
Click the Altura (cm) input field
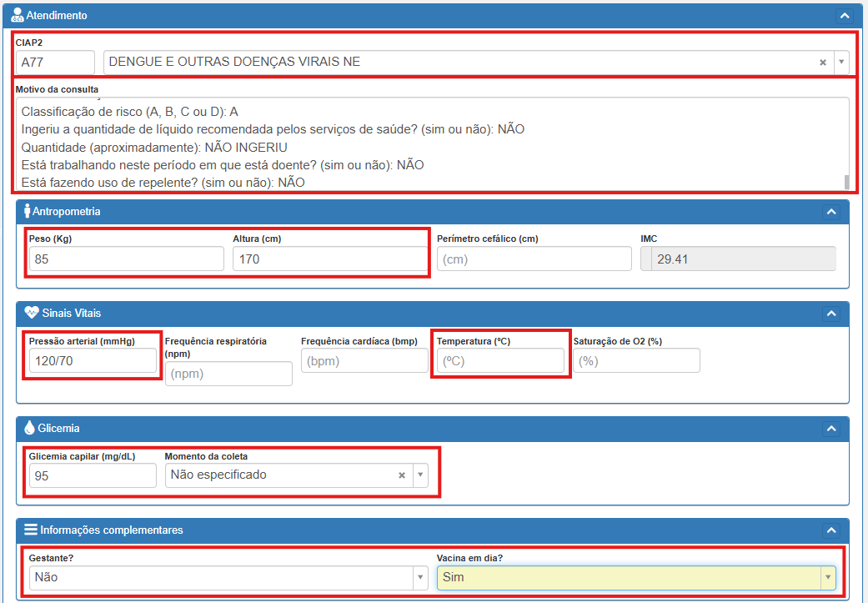(329, 259)
